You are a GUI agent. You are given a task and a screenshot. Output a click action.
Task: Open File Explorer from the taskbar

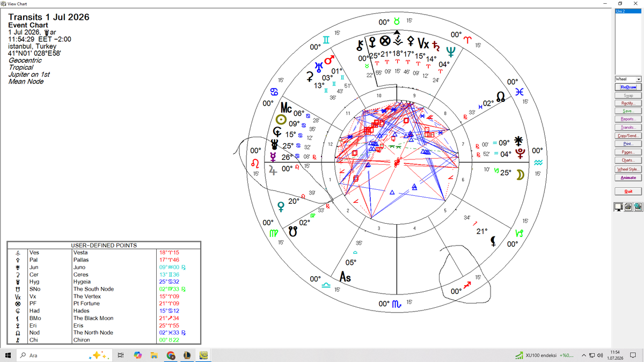(x=153, y=355)
